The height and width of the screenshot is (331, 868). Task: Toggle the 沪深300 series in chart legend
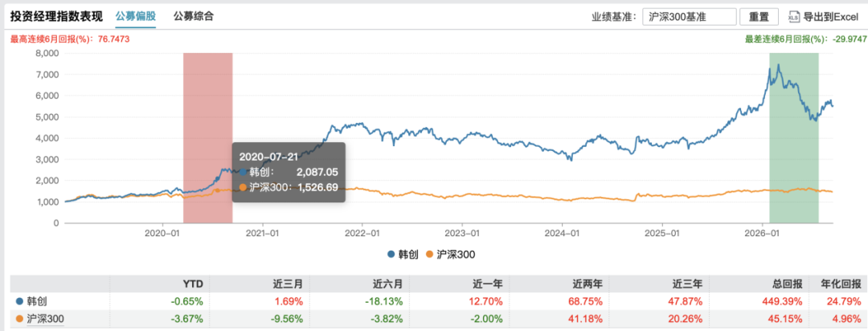450,255
